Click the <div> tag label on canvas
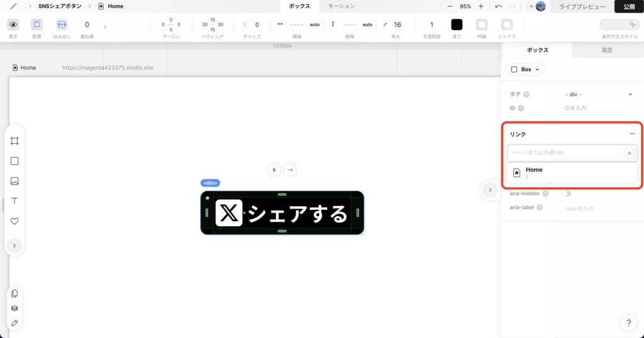 click(210, 183)
